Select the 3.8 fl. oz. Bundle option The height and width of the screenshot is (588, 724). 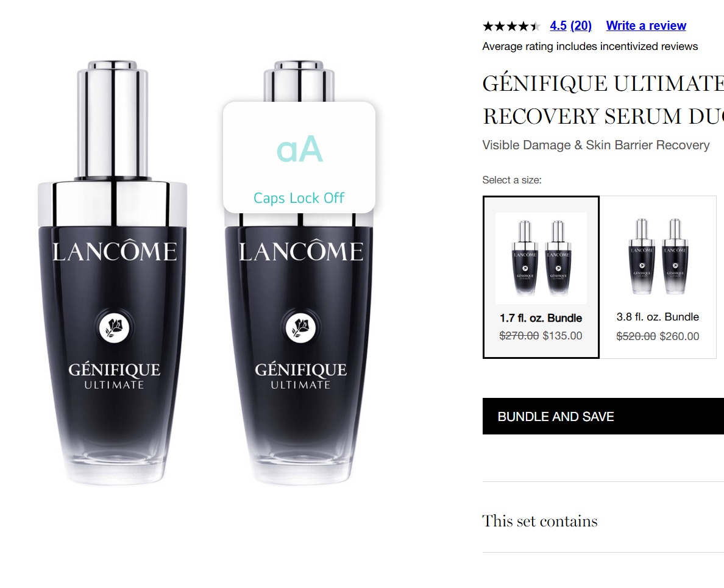[x=658, y=277]
